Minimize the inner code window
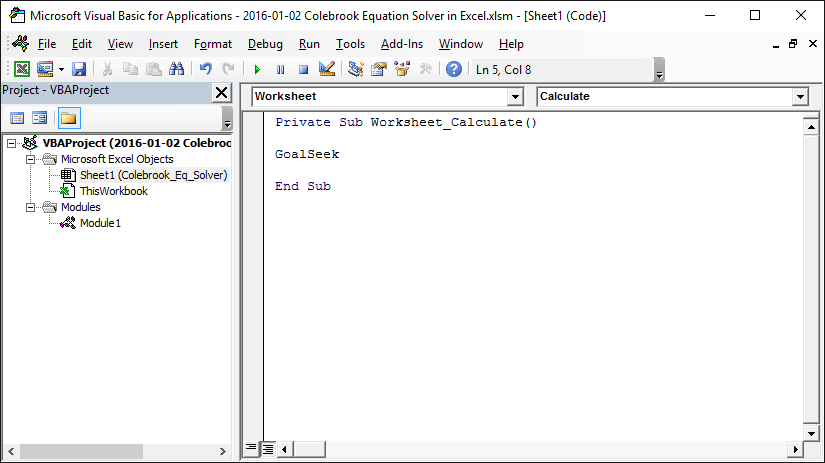 tap(776, 45)
